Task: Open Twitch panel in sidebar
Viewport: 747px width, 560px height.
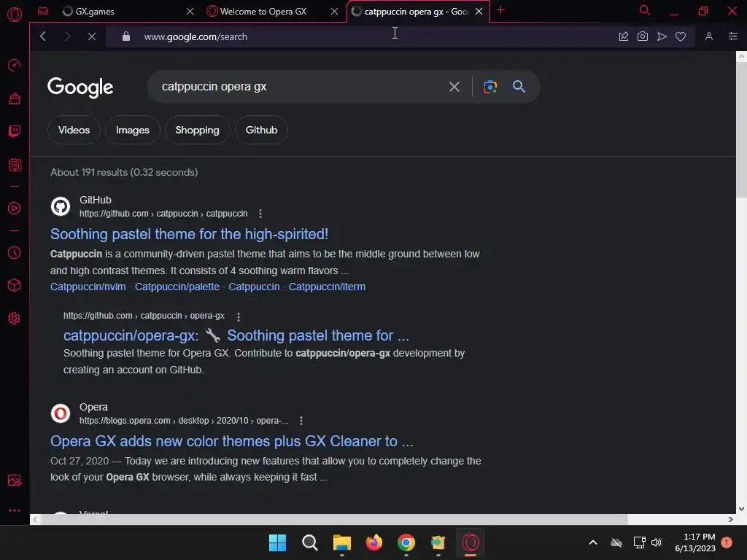Action: (x=15, y=131)
